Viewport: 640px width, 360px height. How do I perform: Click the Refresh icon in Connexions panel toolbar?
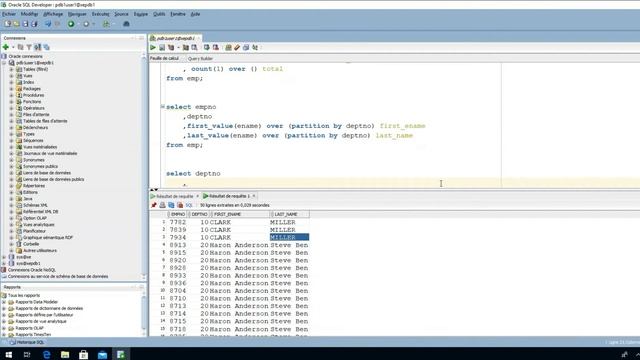(20, 47)
